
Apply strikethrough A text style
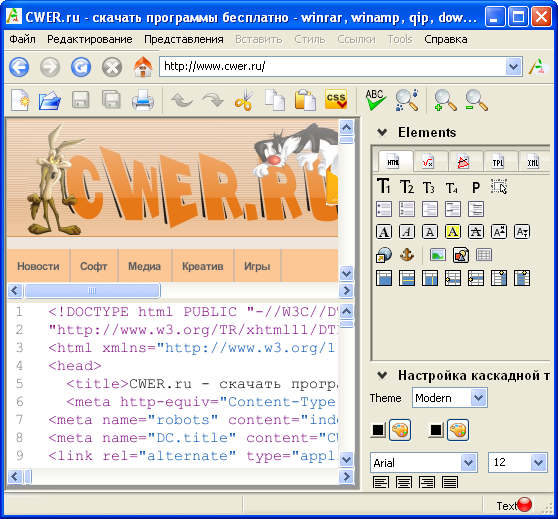coord(476,232)
